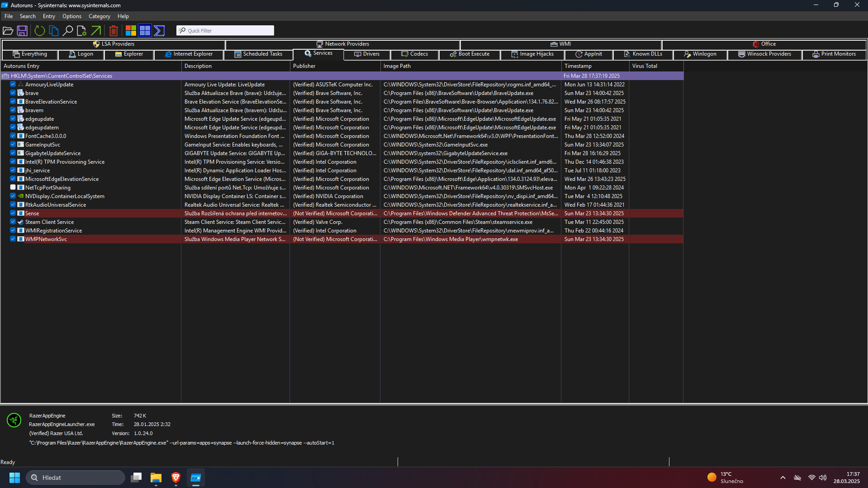Click the red Delete trash icon
868x488 pixels.
click(x=114, y=31)
